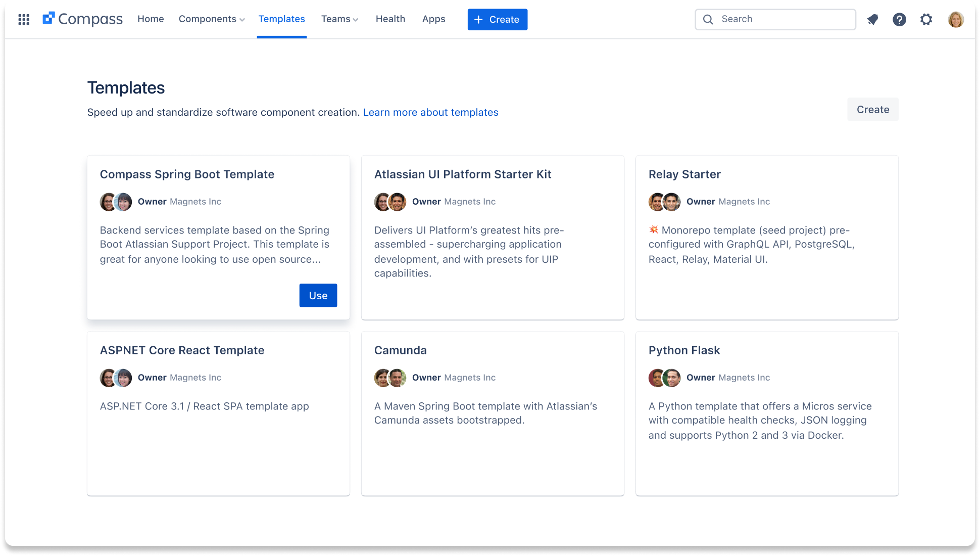Click the owner avatars on Relay Starter
The image size is (980, 556).
664,202
